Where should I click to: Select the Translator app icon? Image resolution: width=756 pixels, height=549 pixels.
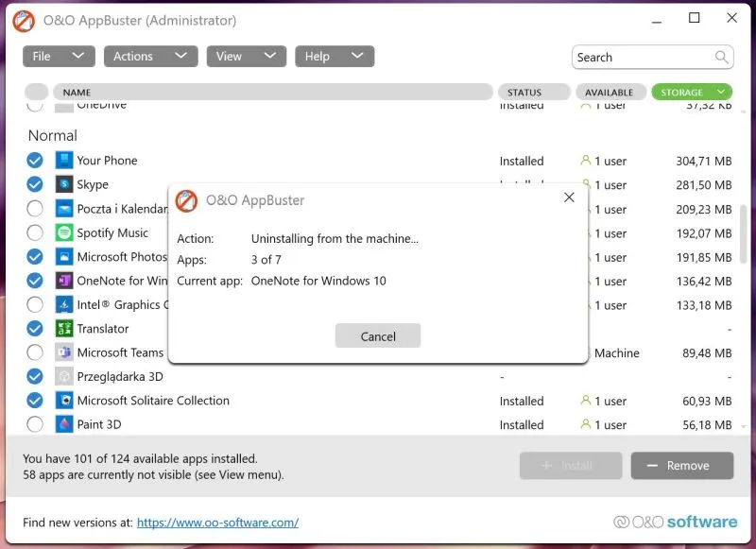[x=62, y=328]
